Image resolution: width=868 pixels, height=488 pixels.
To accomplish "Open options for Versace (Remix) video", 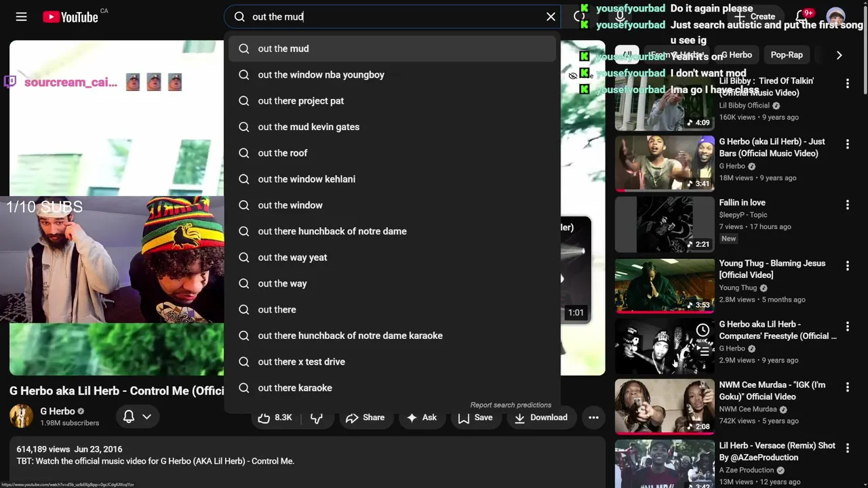I will point(847,449).
